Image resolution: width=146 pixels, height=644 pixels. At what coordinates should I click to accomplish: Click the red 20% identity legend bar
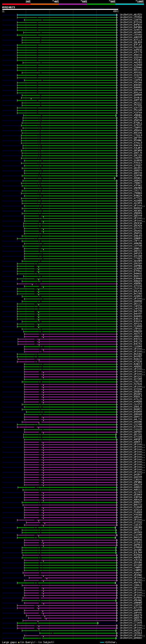(x=16, y=4)
